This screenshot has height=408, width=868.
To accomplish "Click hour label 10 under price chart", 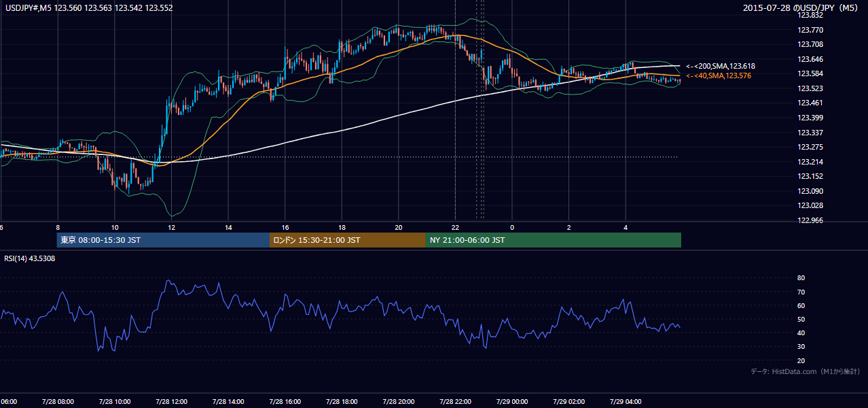I will tap(115, 228).
